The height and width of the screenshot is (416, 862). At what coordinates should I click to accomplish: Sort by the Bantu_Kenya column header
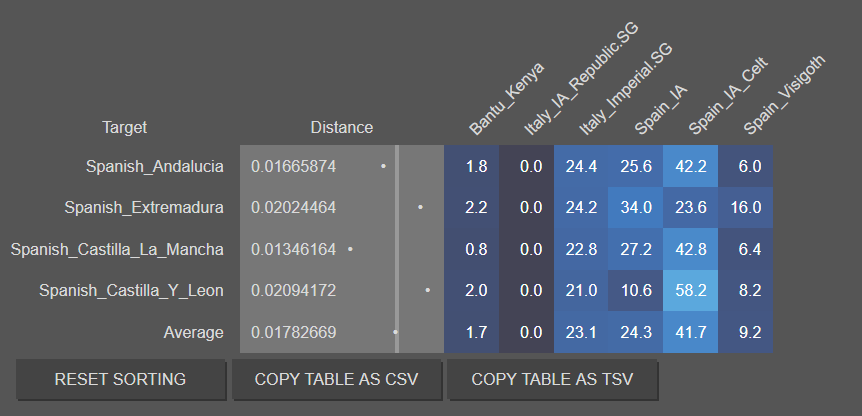(x=506, y=99)
